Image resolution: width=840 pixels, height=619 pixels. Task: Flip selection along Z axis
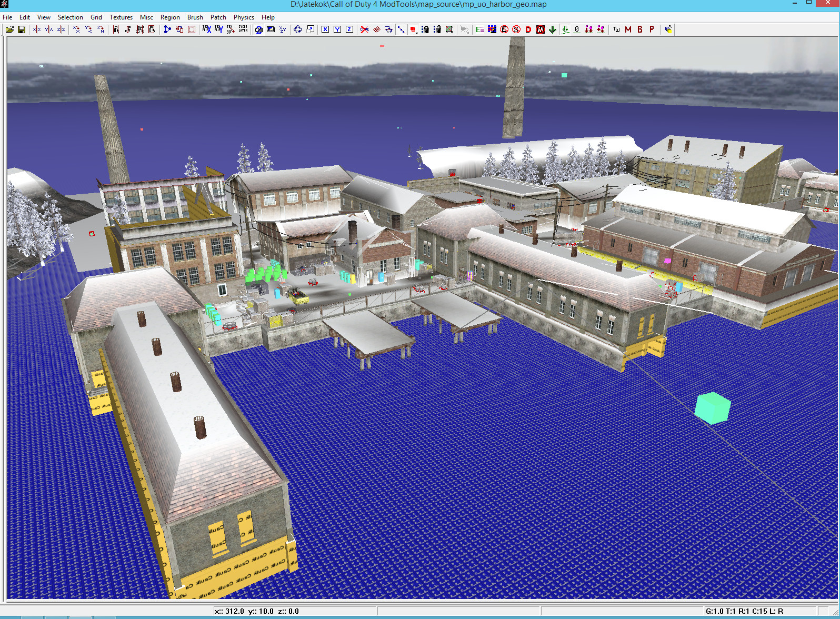(61, 29)
